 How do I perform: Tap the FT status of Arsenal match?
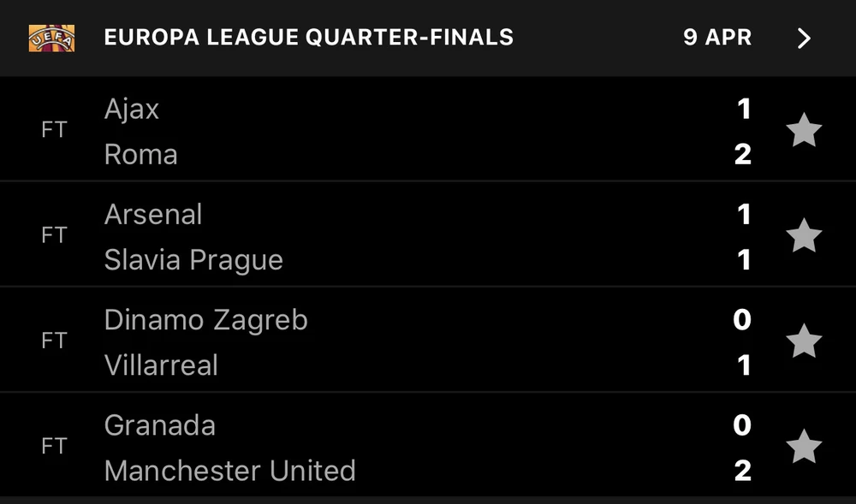click(x=54, y=236)
